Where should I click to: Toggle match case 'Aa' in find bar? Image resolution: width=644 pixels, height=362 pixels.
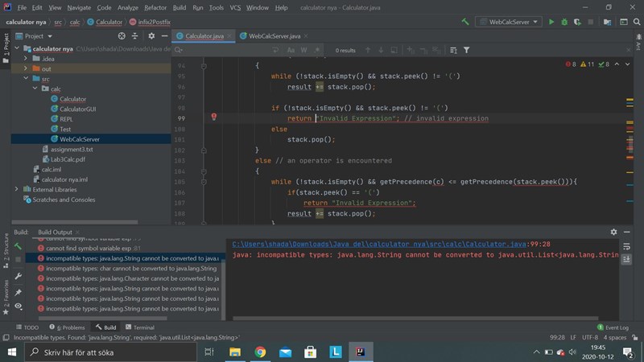290,50
